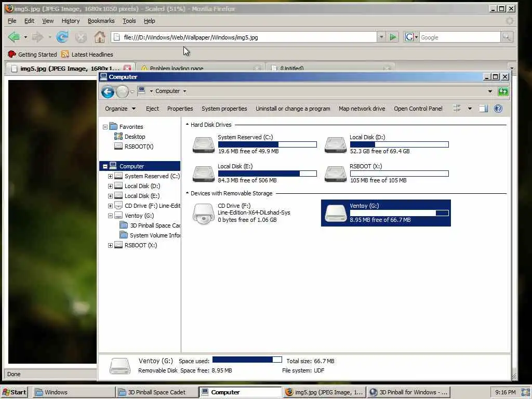Reload the page in Firefox

[x=62, y=37]
